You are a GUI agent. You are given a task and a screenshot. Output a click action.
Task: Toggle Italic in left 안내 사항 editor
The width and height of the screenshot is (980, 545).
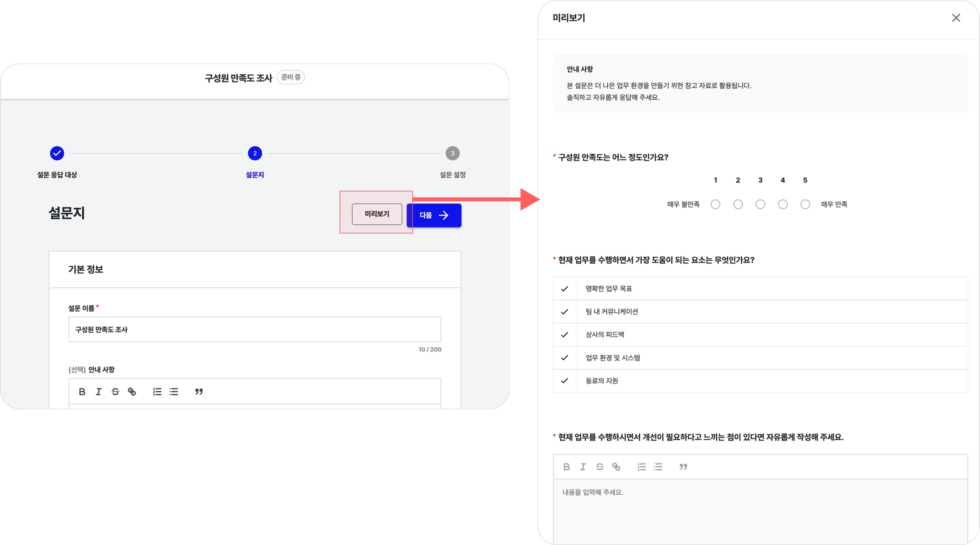click(99, 392)
